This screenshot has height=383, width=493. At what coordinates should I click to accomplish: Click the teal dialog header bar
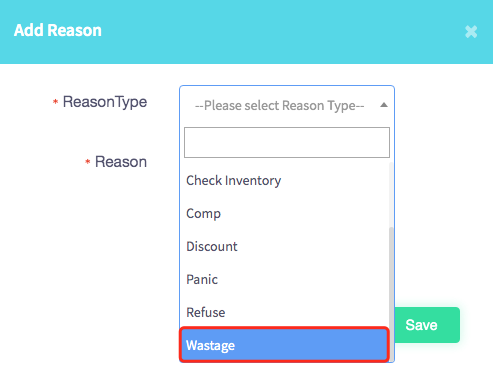click(x=246, y=32)
